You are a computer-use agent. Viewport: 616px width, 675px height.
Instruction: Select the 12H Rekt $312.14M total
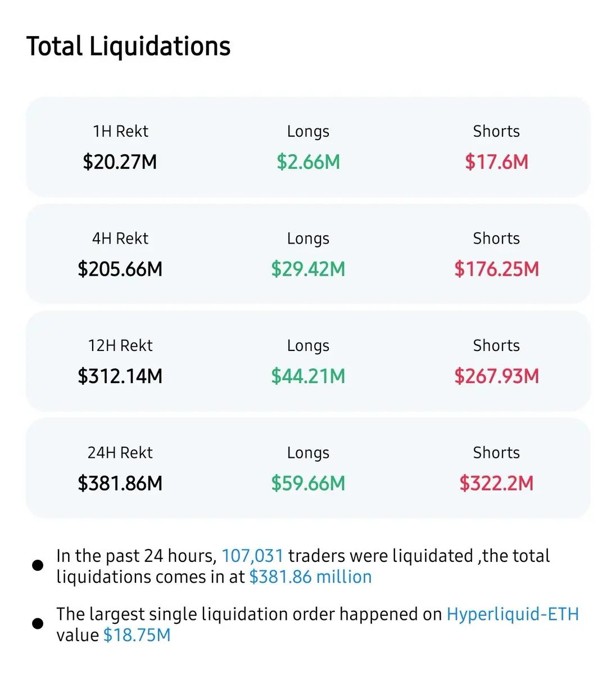tap(120, 376)
